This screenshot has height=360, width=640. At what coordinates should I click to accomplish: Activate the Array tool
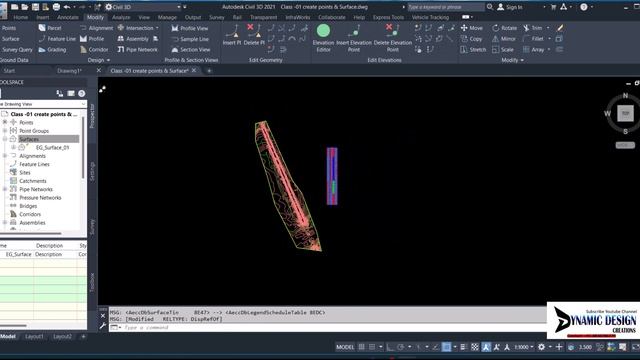pyautogui.click(x=533, y=49)
